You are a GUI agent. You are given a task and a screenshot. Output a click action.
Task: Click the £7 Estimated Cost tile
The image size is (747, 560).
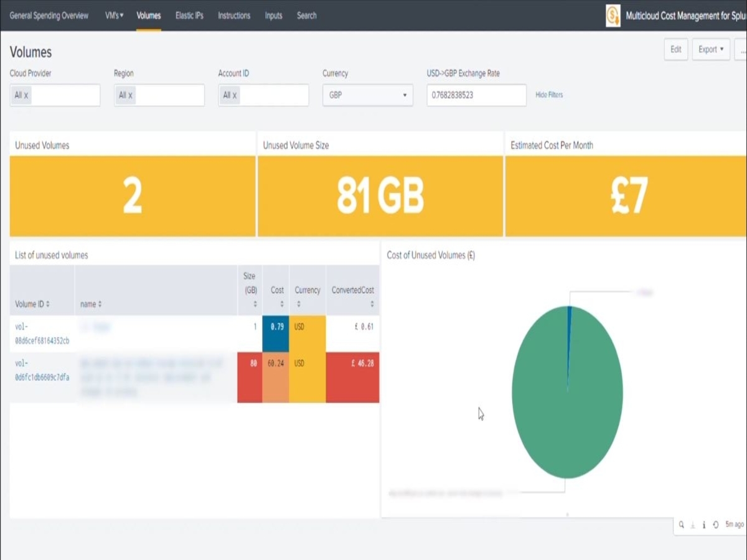626,196
